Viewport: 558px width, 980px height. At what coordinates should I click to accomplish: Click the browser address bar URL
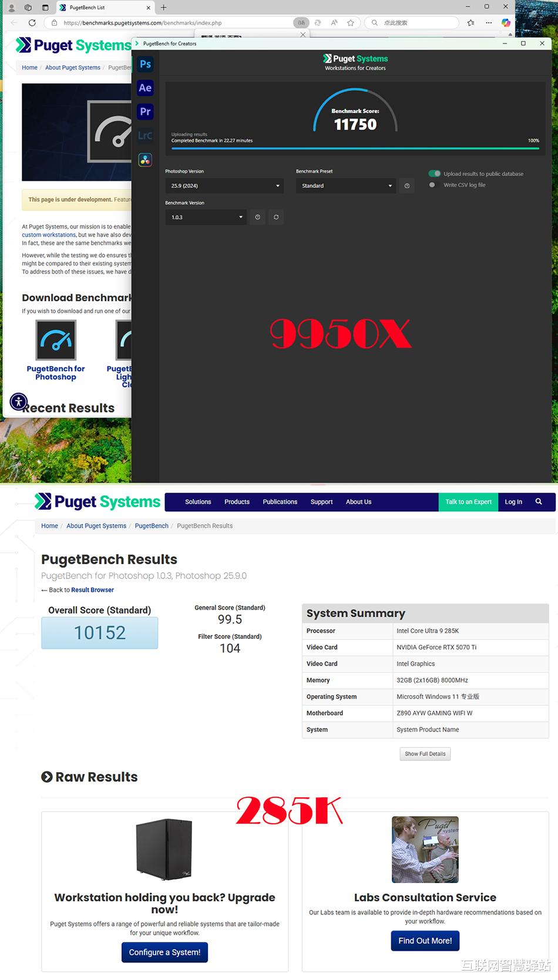(143, 23)
